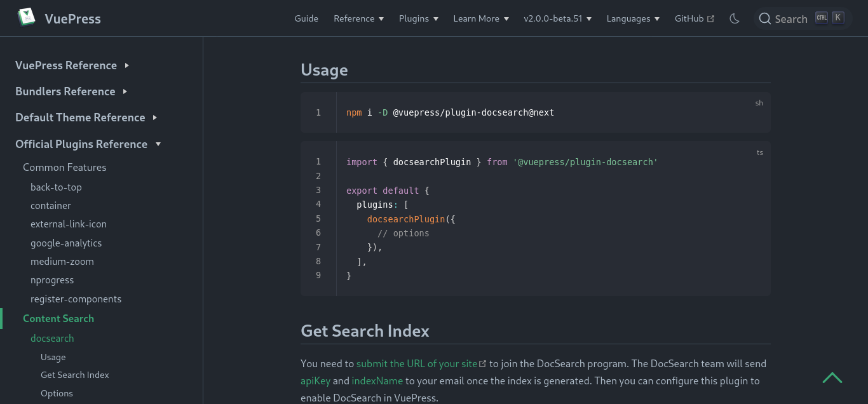
Task: Click the apiKey link in the text
Action: pyautogui.click(x=315, y=380)
